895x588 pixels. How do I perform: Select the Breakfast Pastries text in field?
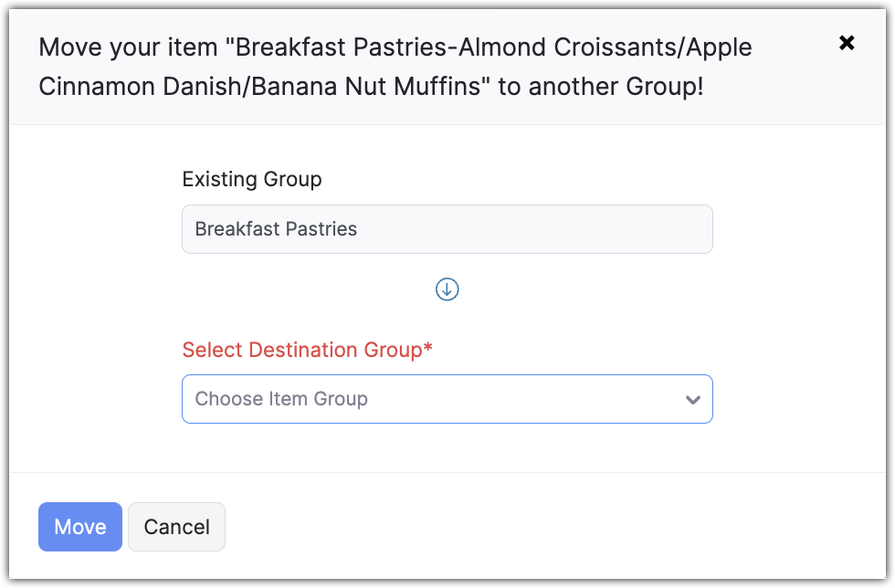pyautogui.click(x=276, y=229)
